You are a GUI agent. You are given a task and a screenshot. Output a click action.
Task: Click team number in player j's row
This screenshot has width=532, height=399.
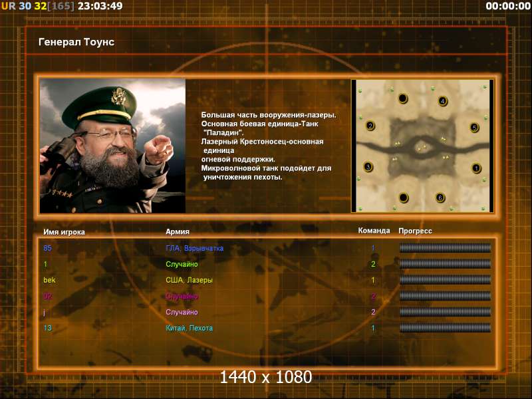(x=373, y=312)
